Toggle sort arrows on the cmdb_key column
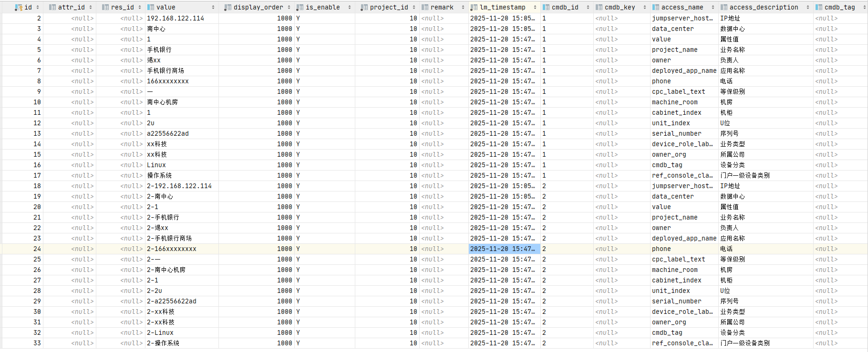 pyautogui.click(x=644, y=7)
